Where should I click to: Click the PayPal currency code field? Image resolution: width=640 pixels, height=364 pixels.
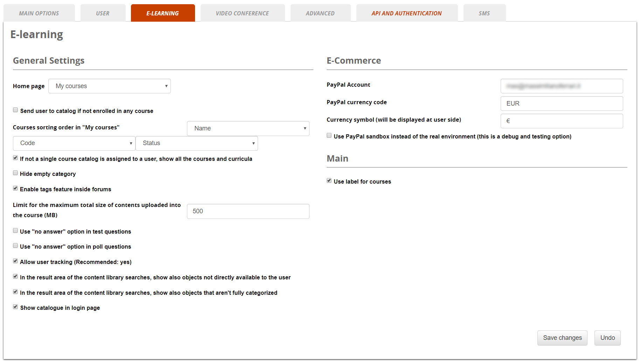(562, 104)
